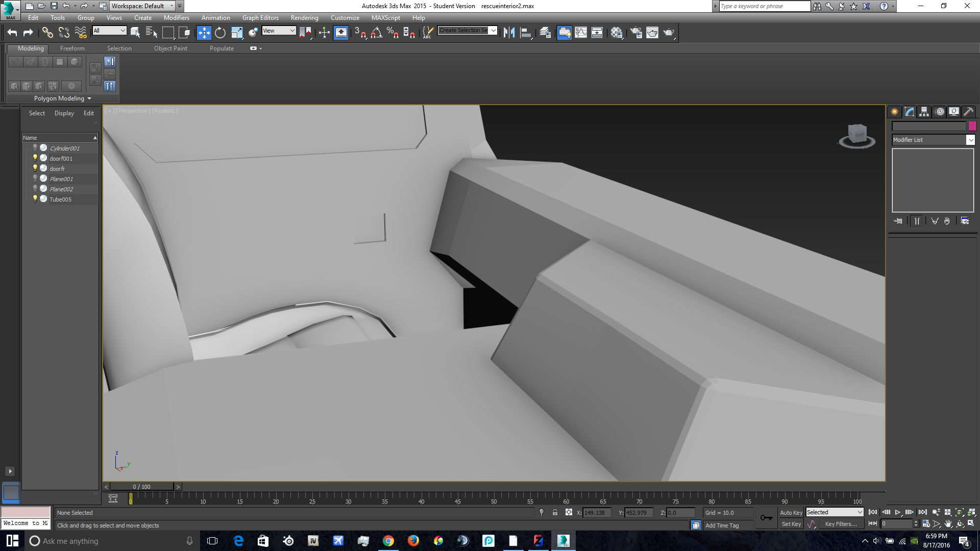Viewport: 980px width, 551px height.
Task: Click the object color swatch
Action: point(972,126)
